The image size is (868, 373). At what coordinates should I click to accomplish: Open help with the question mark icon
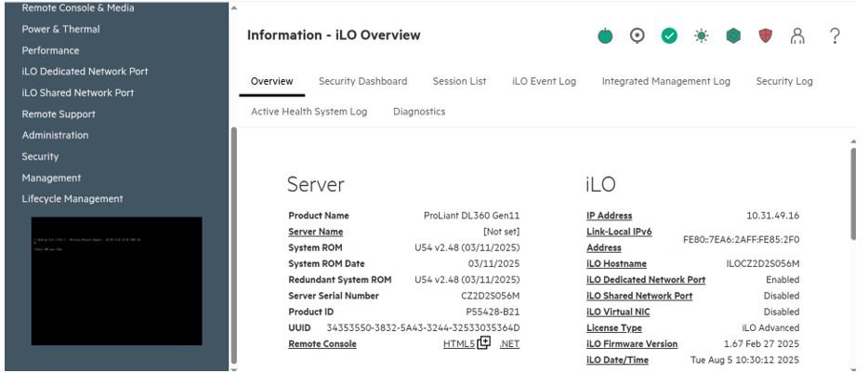pos(835,36)
